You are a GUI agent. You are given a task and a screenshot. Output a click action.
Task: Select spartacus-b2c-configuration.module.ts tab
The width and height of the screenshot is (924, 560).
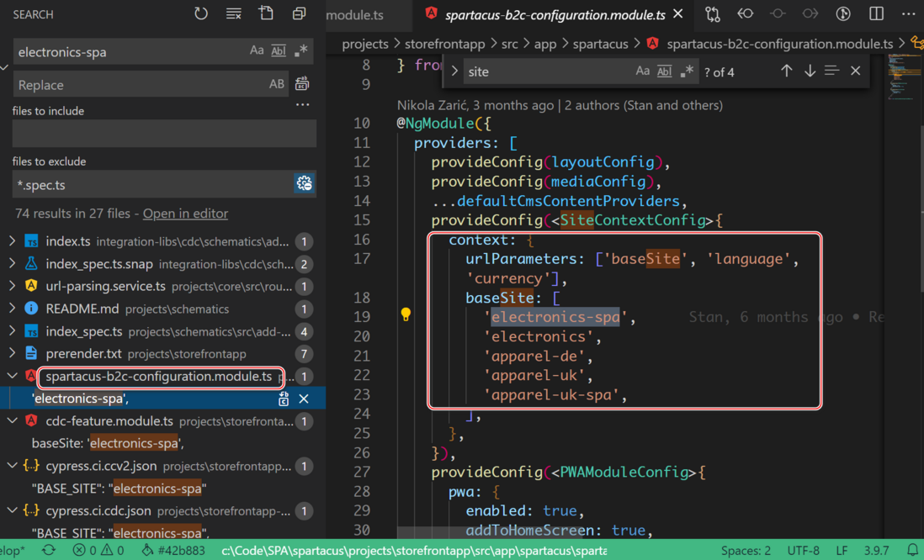(555, 15)
